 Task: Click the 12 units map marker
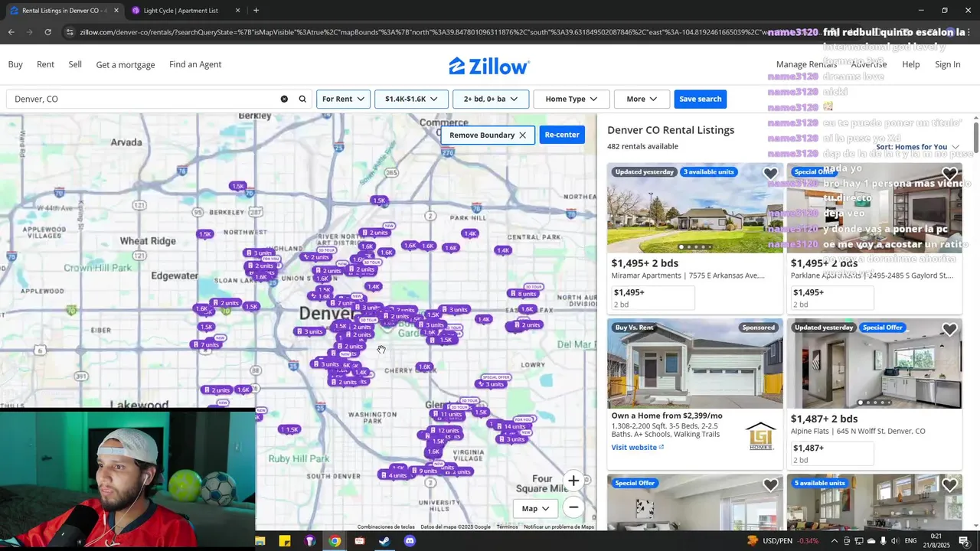coord(444,431)
